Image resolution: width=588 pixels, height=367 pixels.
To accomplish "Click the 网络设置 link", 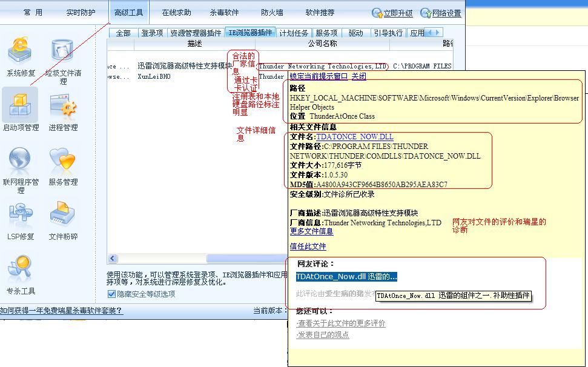I will tap(447, 13).
